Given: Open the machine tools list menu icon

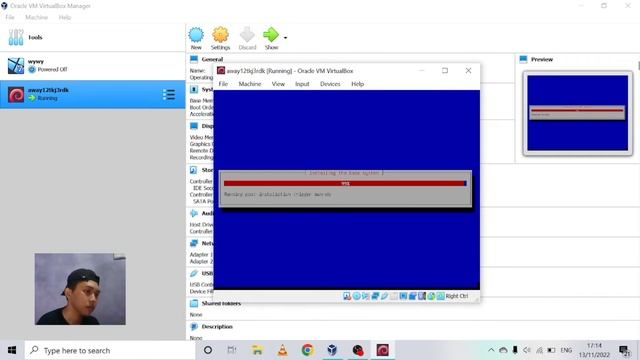Looking at the screenshot, I should pos(169,95).
